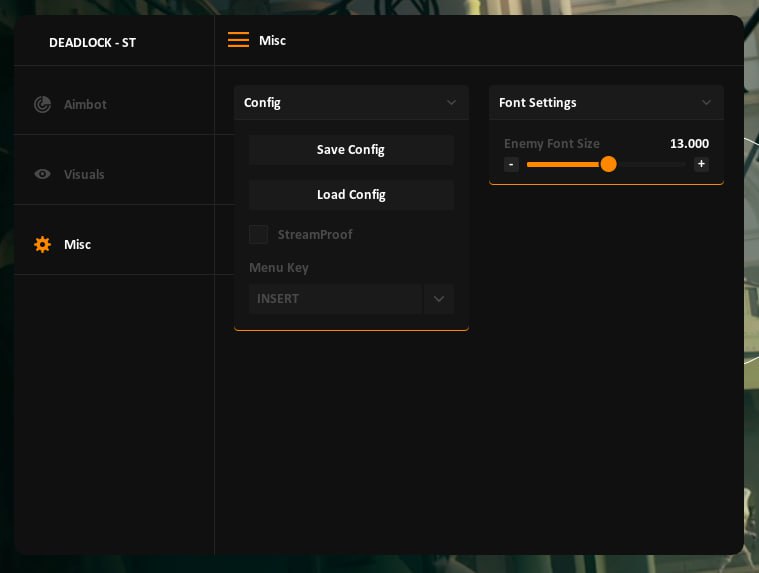Viewport: 759px width, 573px height.
Task: Collapse the Font Settings panel chevron
Action: [706, 102]
